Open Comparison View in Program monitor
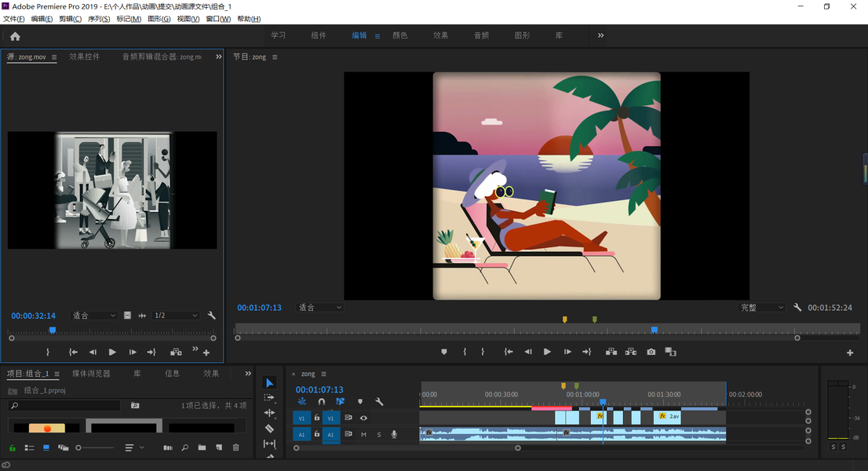The height and width of the screenshot is (471, 868). pyautogui.click(x=670, y=352)
